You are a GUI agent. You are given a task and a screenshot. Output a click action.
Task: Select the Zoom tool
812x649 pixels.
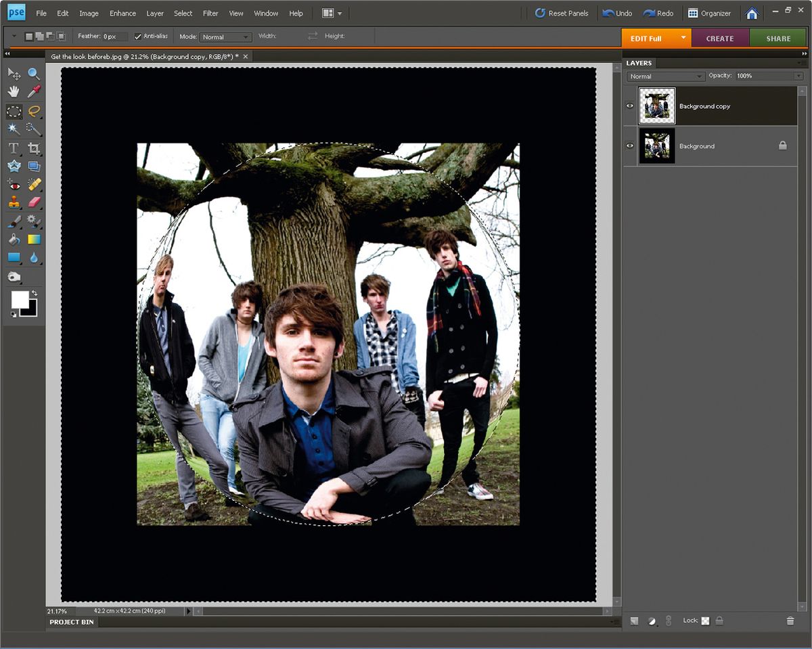pyautogui.click(x=34, y=73)
